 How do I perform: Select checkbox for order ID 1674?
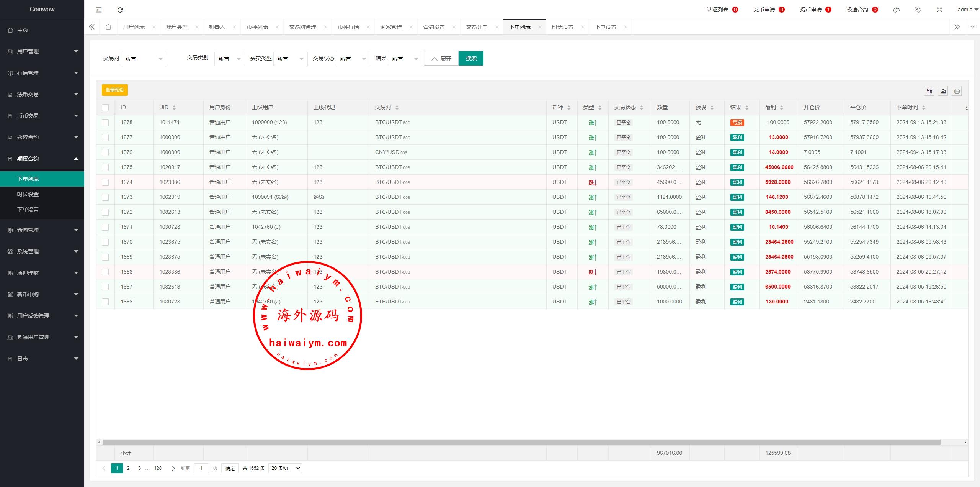click(105, 182)
